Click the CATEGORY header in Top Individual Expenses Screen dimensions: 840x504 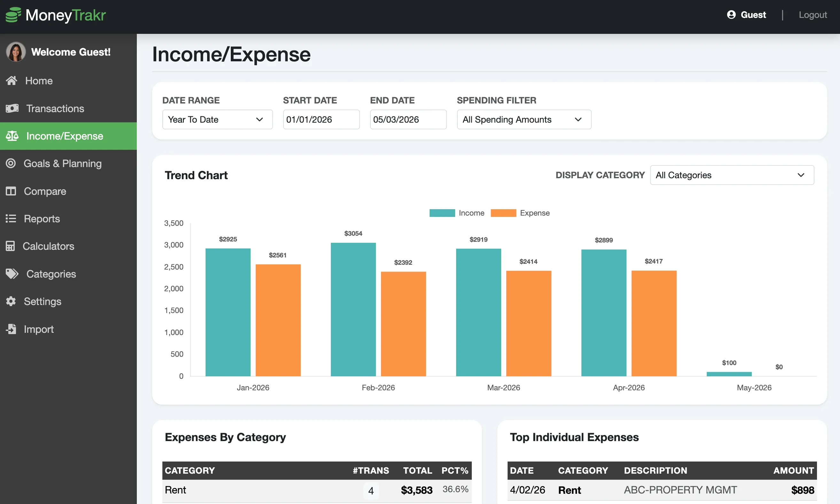coord(583,471)
